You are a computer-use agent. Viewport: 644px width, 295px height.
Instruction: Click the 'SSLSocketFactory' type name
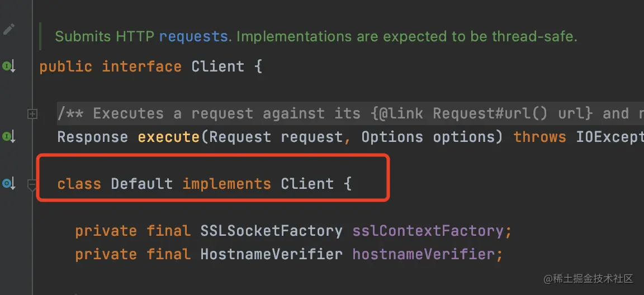point(272,231)
